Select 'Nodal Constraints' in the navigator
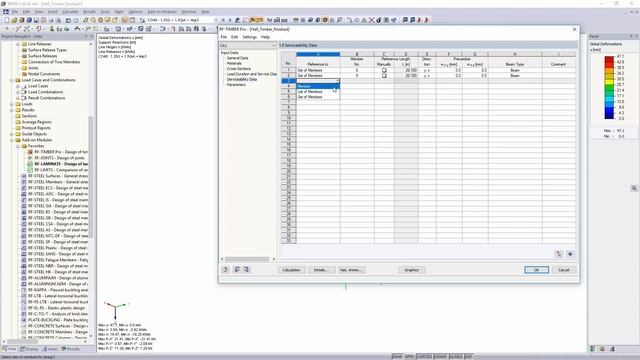The image size is (640, 360). pos(44,74)
